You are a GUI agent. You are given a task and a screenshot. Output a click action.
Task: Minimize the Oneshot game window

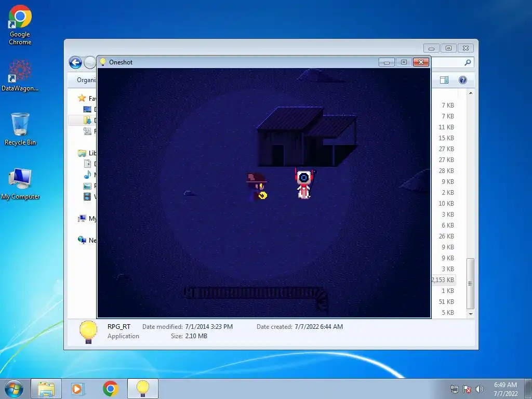click(x=387, y=62)
